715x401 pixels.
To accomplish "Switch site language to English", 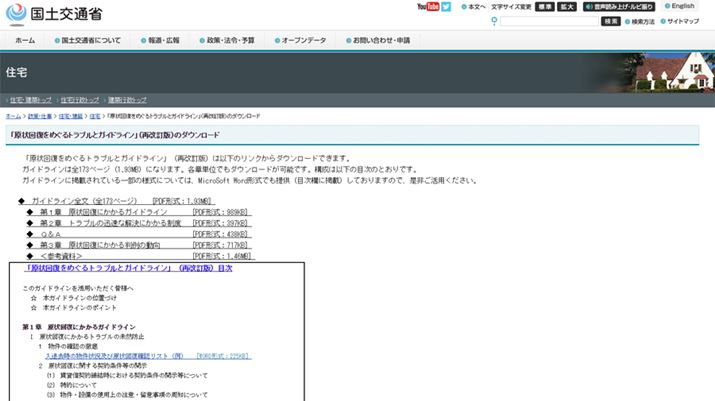I will (x=683, y=6).
